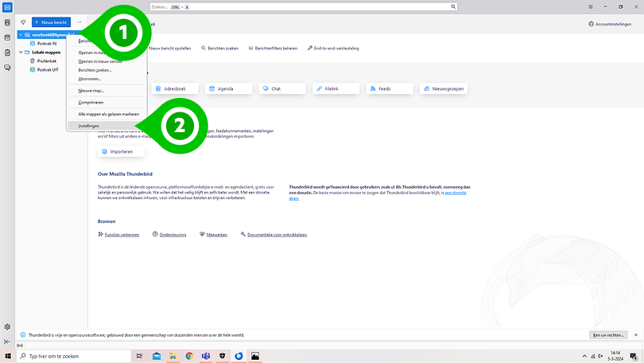Click Nieuw bericht opstellen on account page
This screenshot has height=363, width=644.
[169, 49]
